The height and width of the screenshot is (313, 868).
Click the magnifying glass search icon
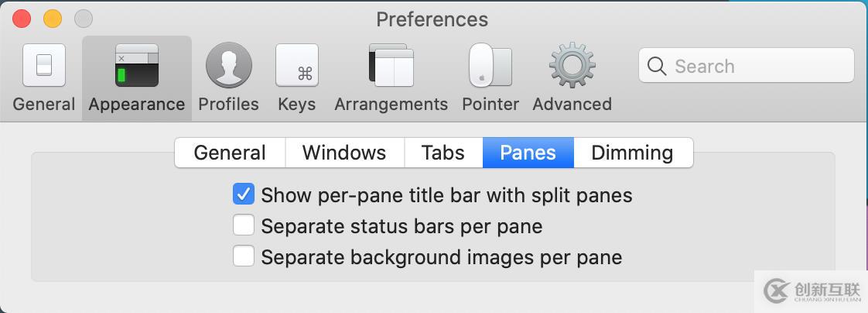click(x=657, y=67)
